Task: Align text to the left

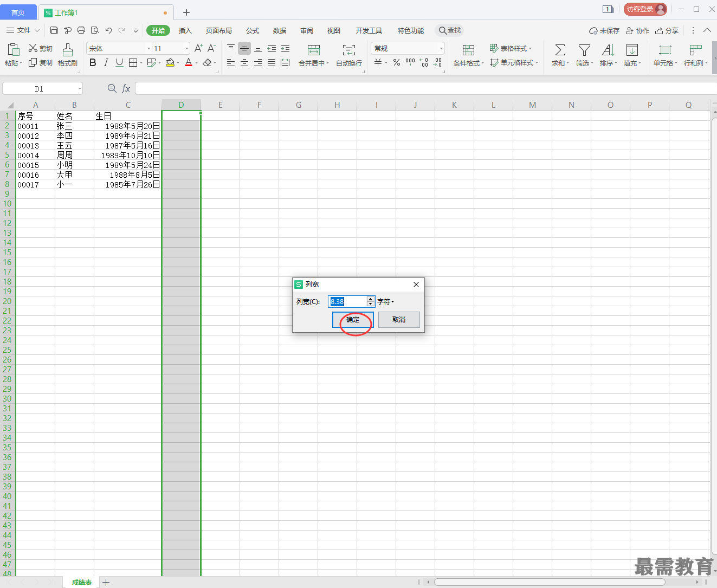Action: (x=231, y=63)
